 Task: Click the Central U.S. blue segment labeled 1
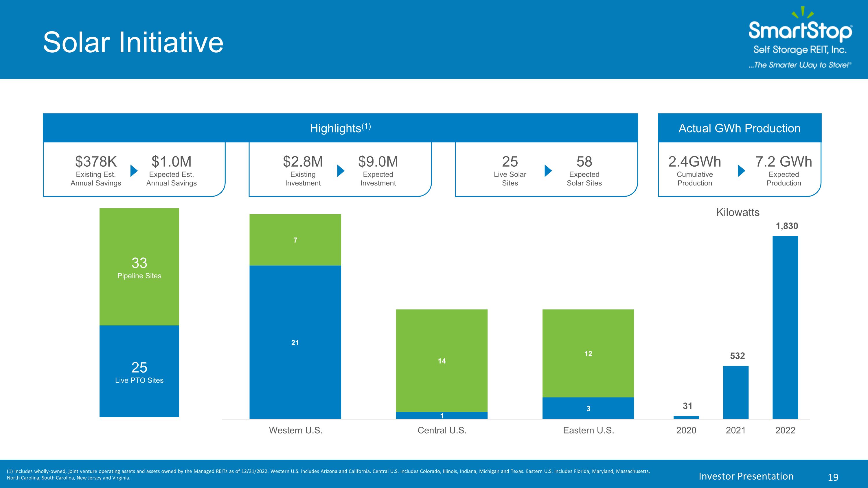(442, 415)
